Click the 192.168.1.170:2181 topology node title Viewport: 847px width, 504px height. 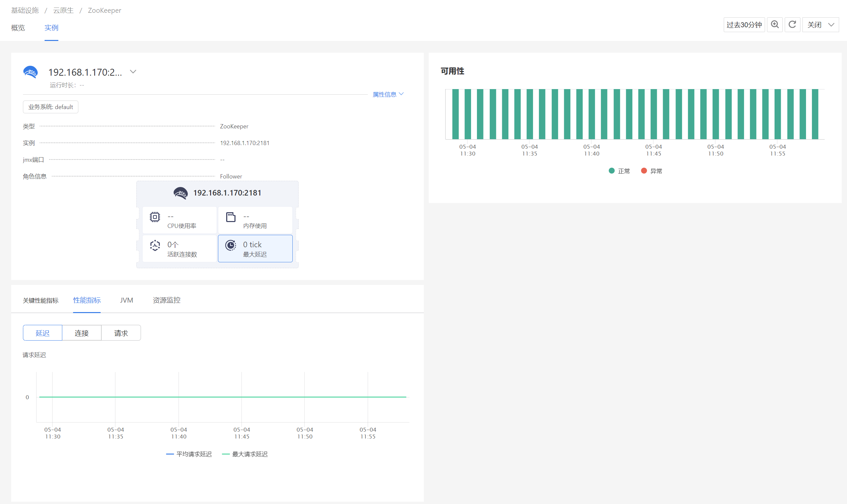click(227, 193)
